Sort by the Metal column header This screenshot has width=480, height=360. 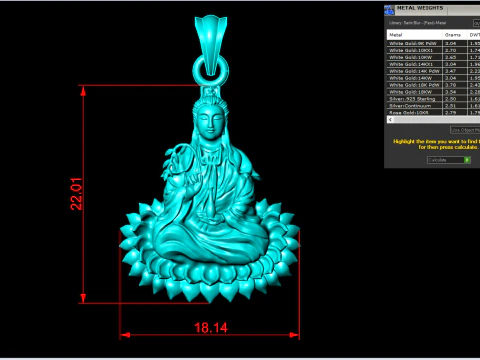point(415,35)
